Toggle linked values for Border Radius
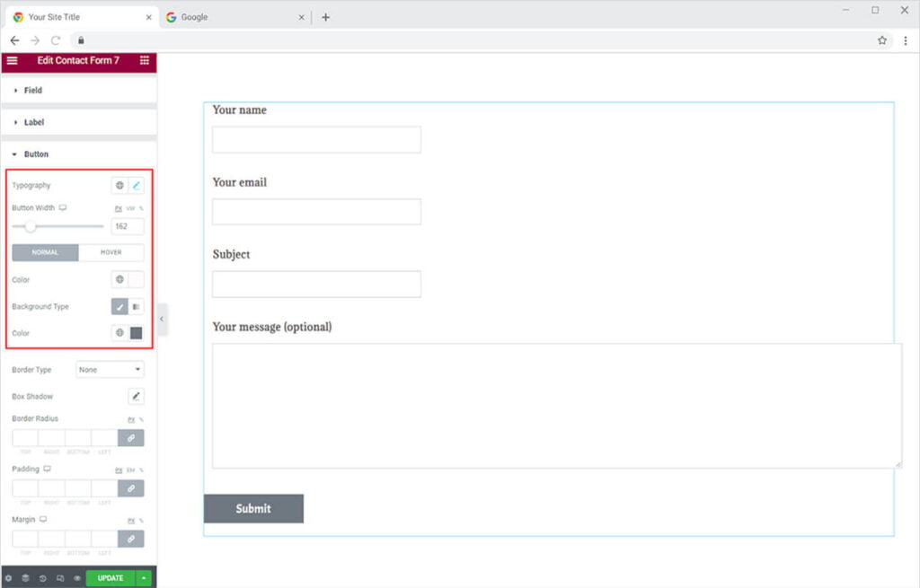The image size is (920, 588). (131, 438)
